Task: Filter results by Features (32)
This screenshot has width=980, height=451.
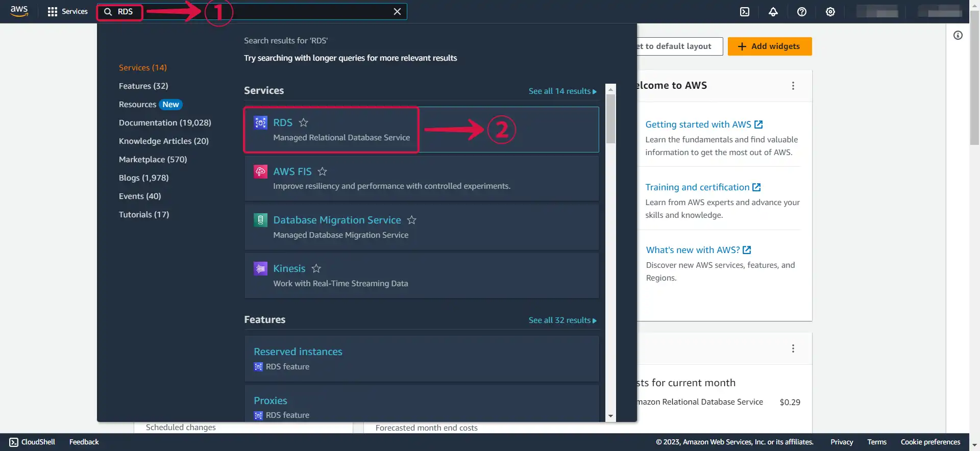Action: coord(143,86)
